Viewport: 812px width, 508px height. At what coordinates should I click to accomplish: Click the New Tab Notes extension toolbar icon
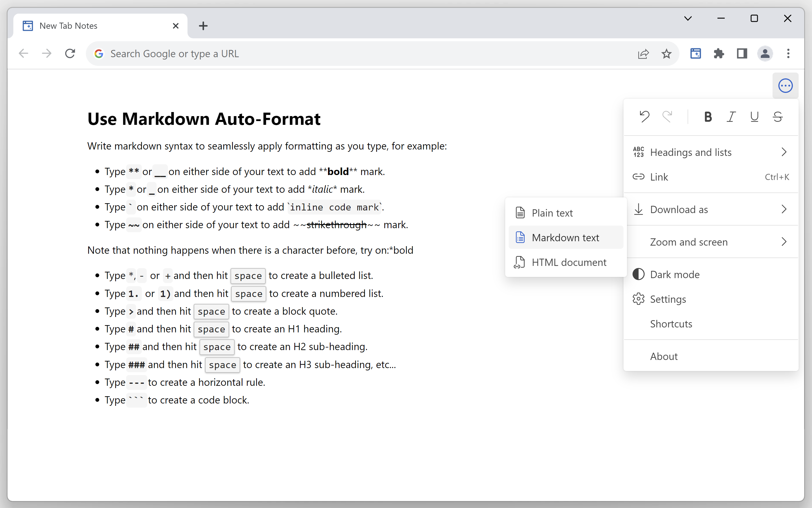[x=696, y=53]
